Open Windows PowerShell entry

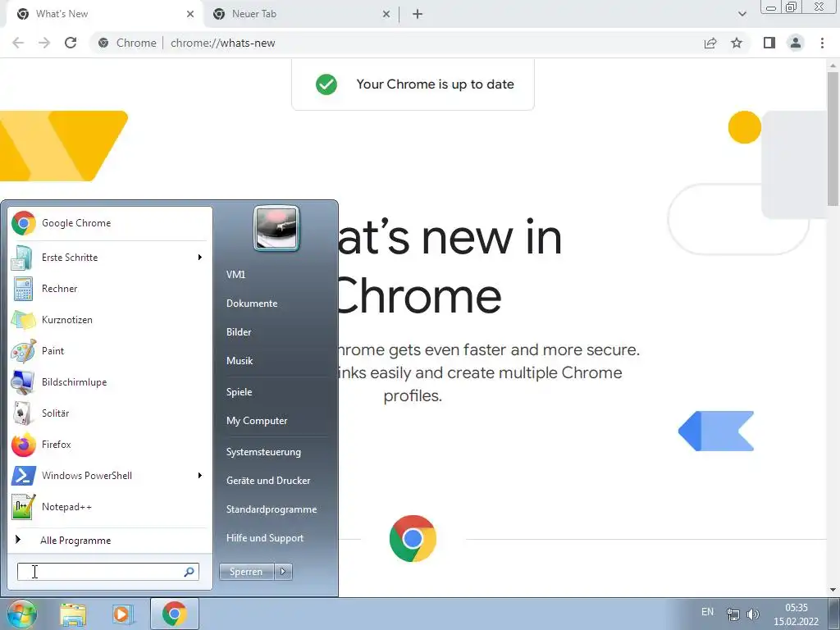point(109,475)
